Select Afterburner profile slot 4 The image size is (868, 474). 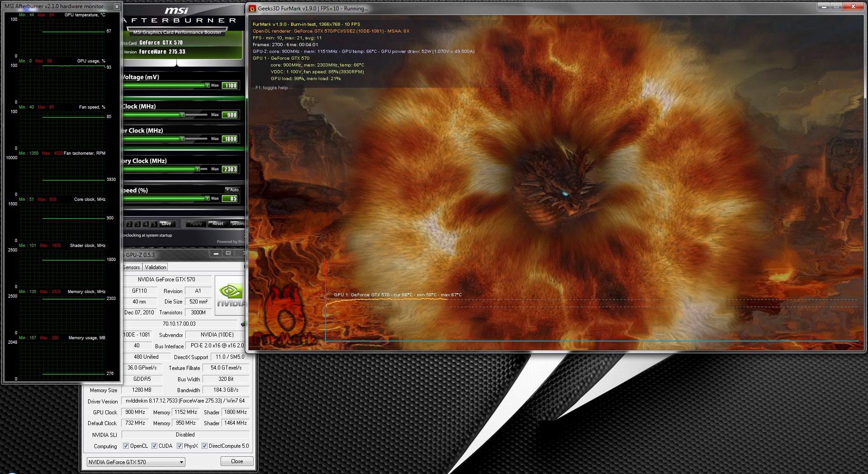click(146, 224)
